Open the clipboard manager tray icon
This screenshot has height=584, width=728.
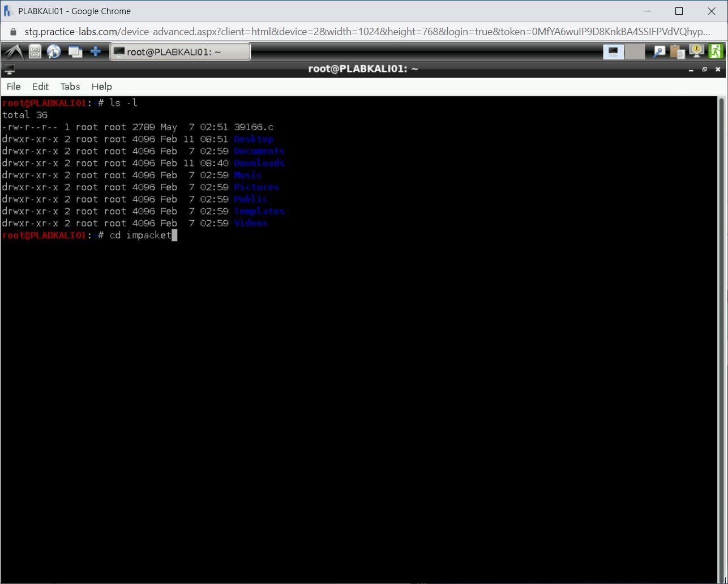(678, 52)
